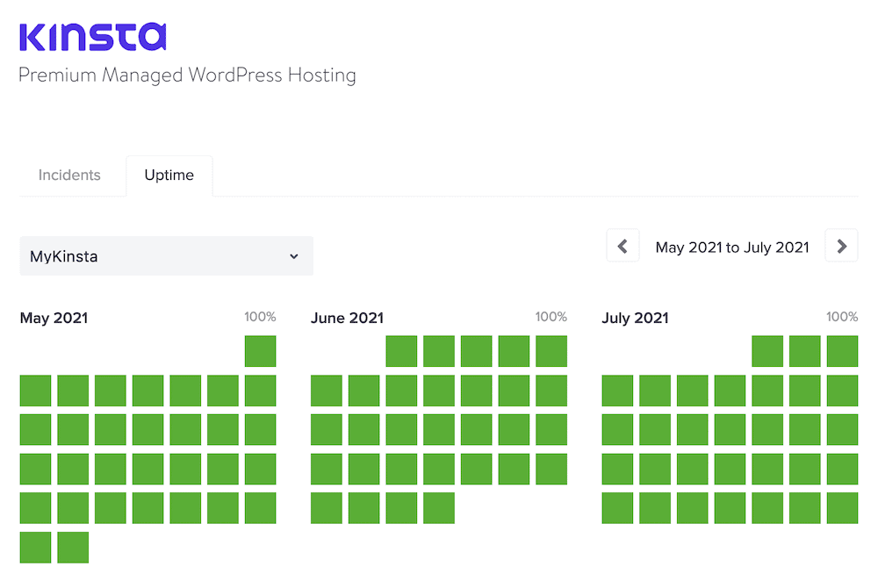Select the Uptime tab

pos(169,176)
